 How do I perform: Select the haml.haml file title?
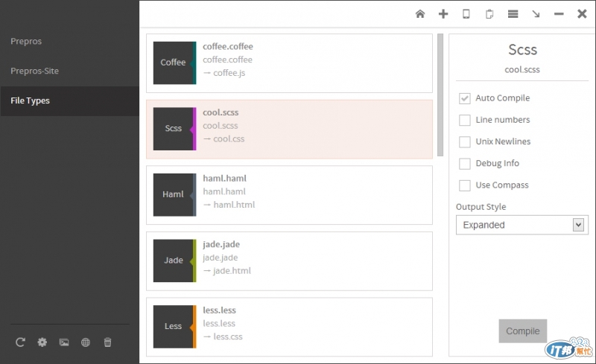[224, 178]
